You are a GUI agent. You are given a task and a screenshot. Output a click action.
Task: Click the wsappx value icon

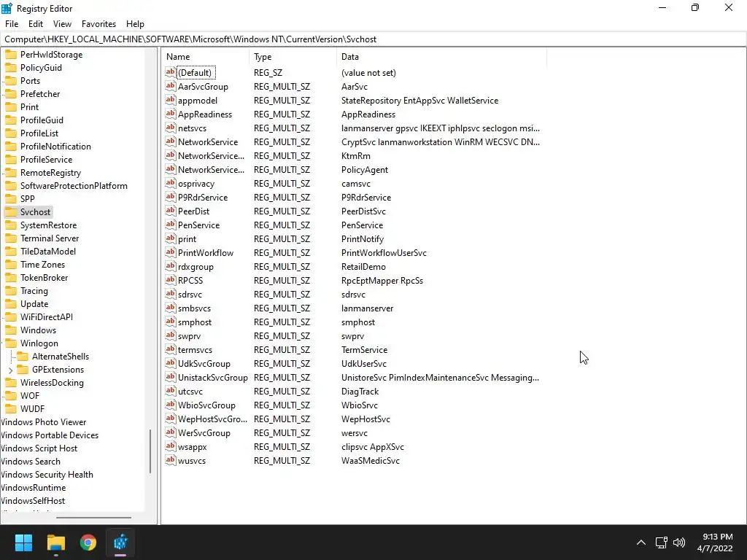[171, 446]
